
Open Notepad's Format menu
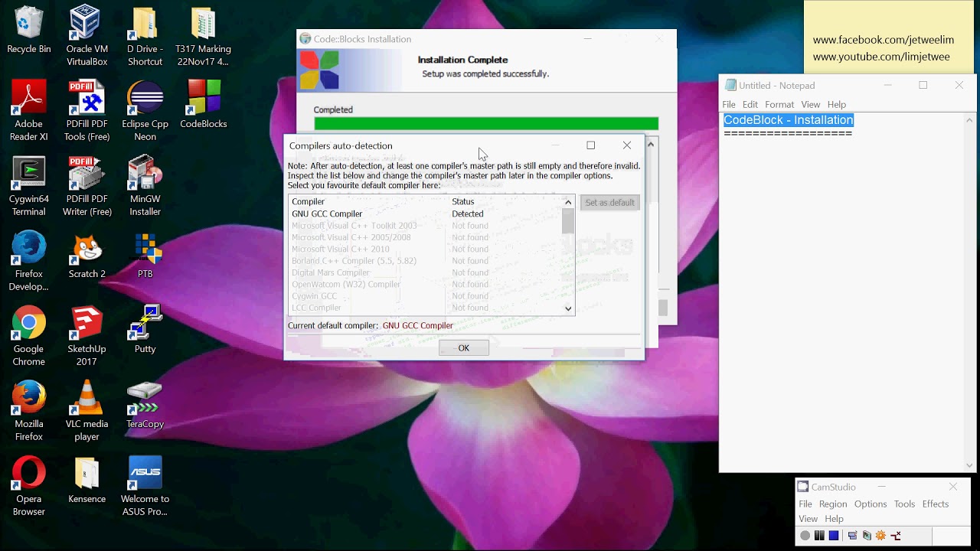pos(779,105)
